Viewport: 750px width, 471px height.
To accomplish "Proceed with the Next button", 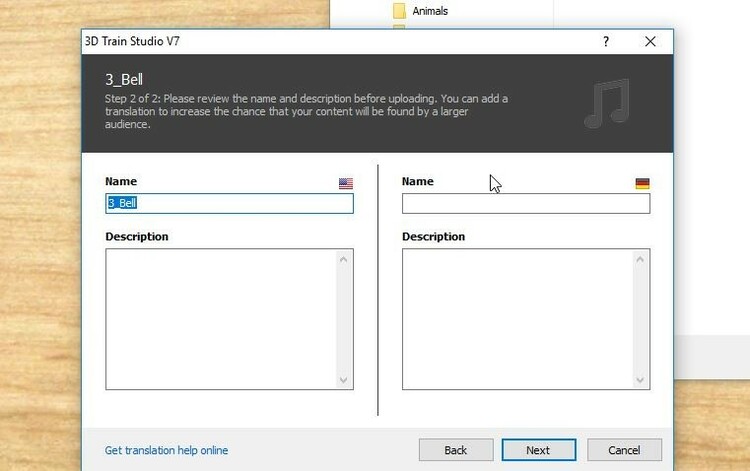I will pos(539,450).
